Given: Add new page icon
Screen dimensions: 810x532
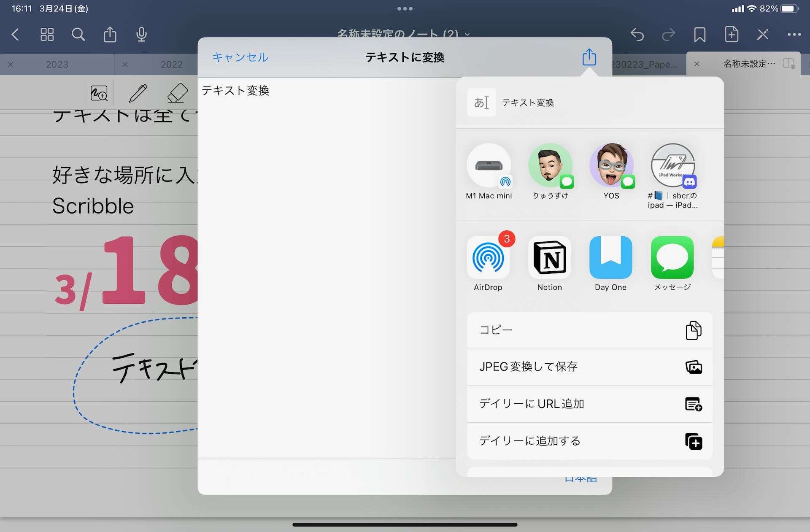Looking at the screenshot, I should pos(731,35).
